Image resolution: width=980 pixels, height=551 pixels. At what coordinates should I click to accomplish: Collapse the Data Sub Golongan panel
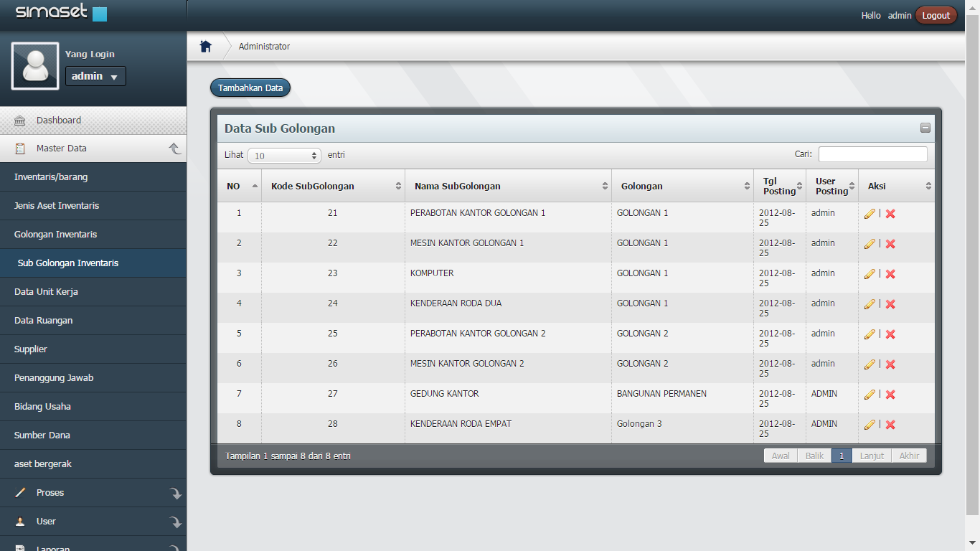[x=925, y=128]
